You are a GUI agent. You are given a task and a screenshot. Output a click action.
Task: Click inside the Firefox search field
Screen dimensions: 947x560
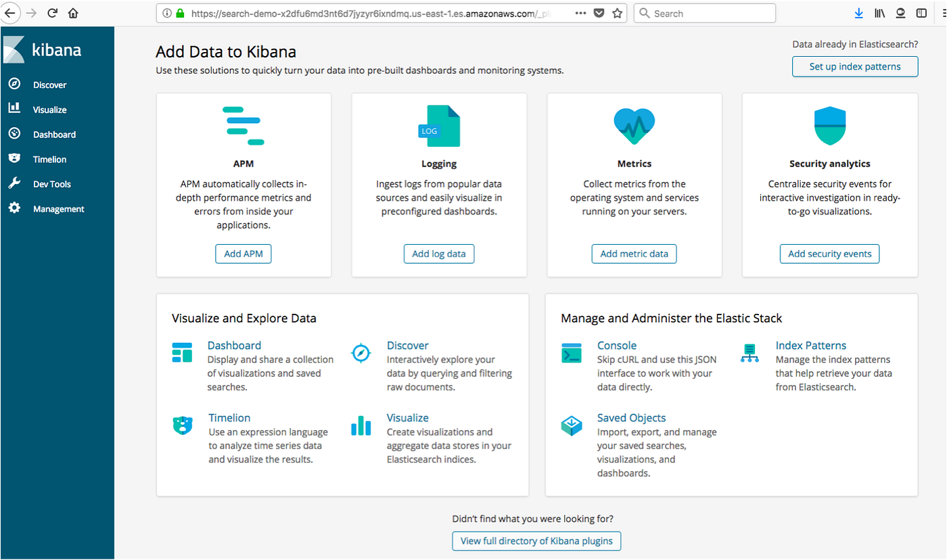703,13
